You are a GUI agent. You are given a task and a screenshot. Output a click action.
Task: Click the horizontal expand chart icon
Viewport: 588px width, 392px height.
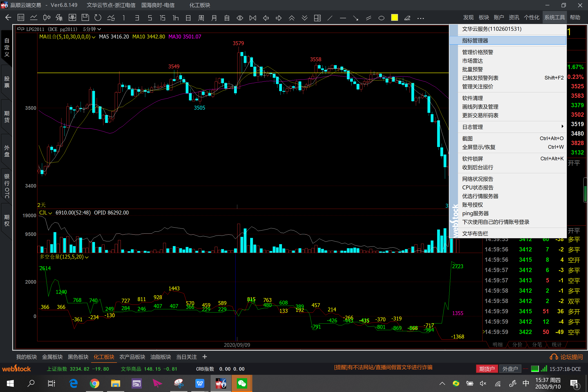point(253,18)
